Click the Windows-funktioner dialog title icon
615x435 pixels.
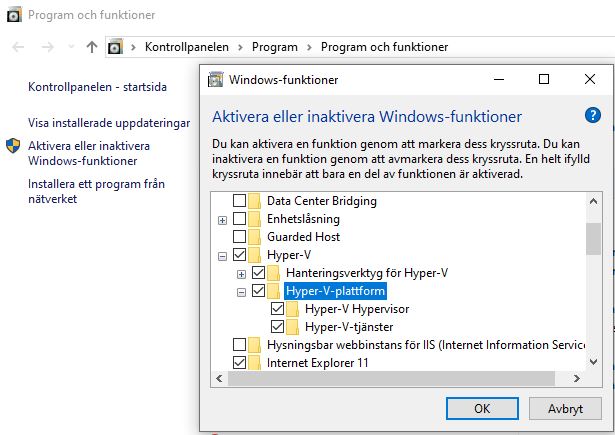coord(215,80)
